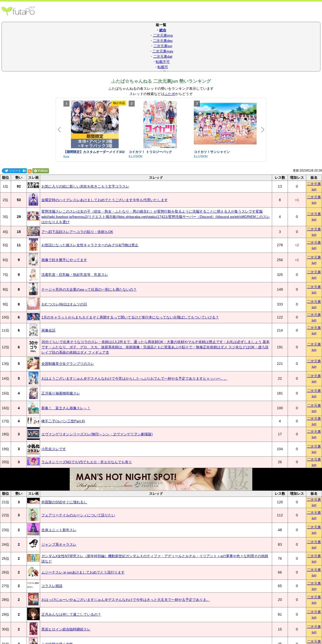This screenshot has height=644, width=322.
Task: Click the futaPo logo
Action: 18,11
